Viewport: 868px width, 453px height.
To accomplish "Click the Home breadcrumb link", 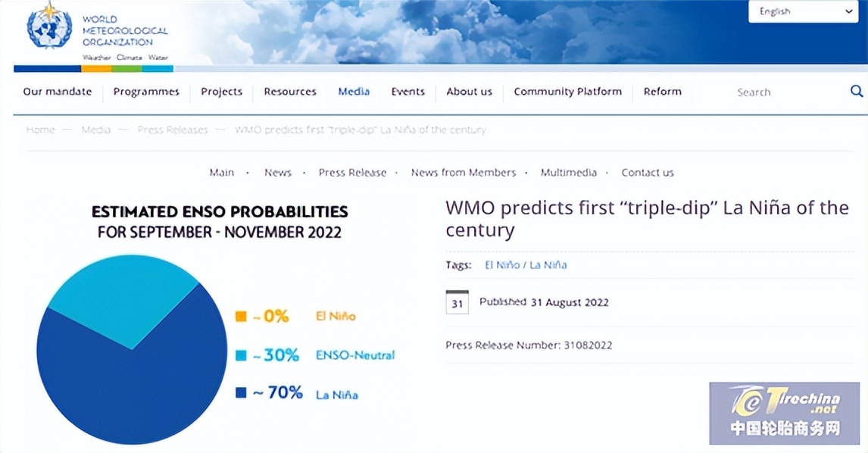I will tap(41, 130).
